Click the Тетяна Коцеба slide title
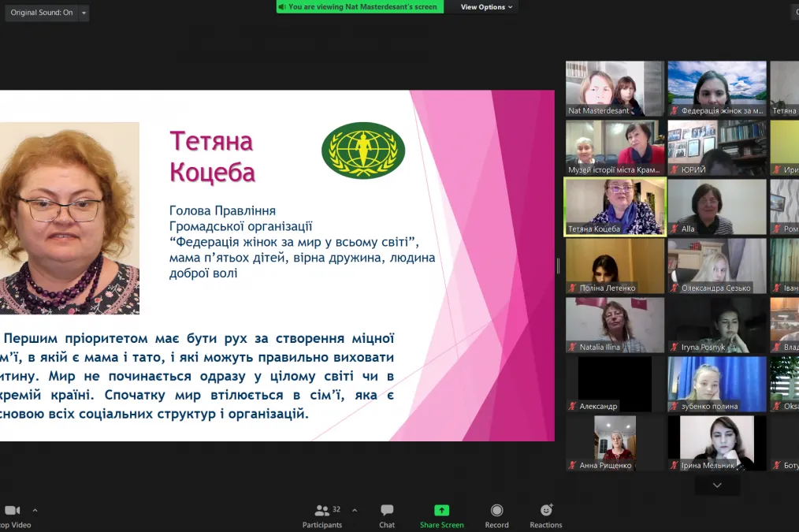This screenshot has height=532, width=799. pos(212,156)
